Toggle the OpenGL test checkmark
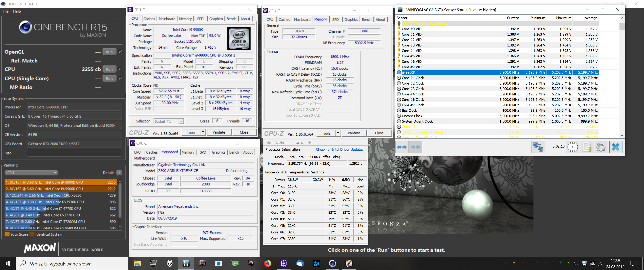Screen dimensions: 644x270 (121, 52)
